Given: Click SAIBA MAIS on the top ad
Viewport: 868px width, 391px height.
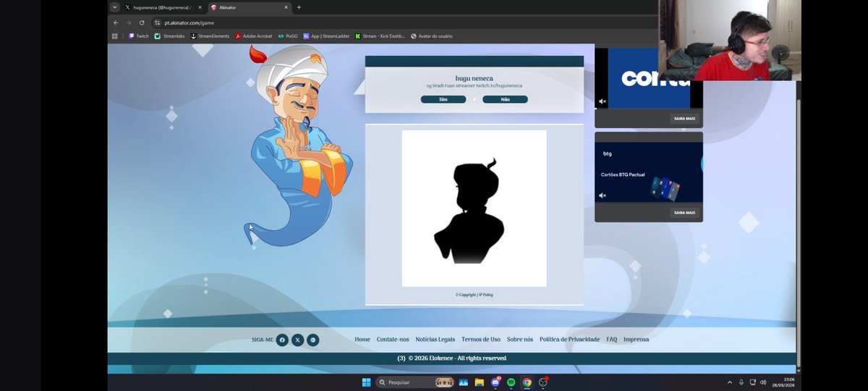Looking at the screenshot, I should pos(684,119).
